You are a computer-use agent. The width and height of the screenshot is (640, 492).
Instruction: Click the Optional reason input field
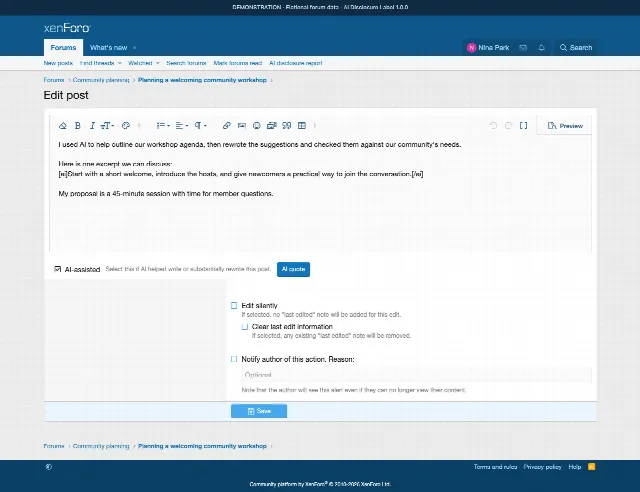416,375
